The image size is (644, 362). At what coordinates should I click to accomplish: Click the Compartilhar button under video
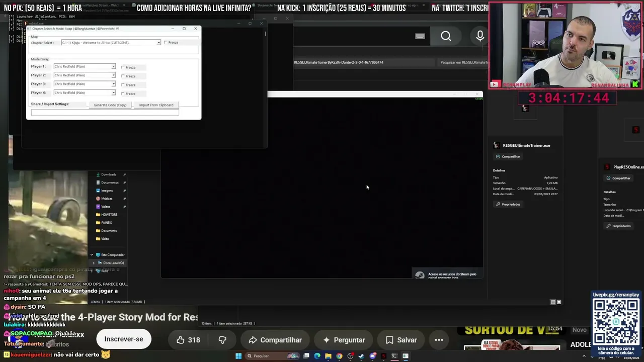(275, 340)
